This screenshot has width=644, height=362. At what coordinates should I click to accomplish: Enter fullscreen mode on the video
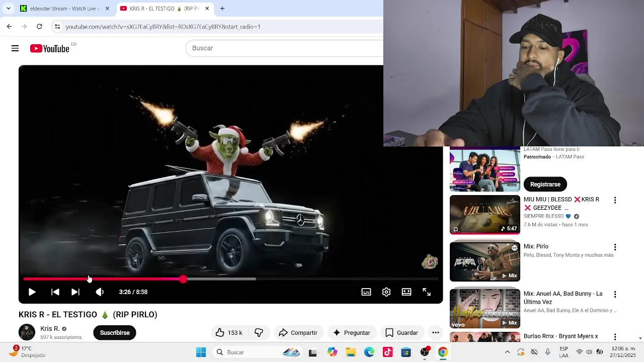(427, 292)
